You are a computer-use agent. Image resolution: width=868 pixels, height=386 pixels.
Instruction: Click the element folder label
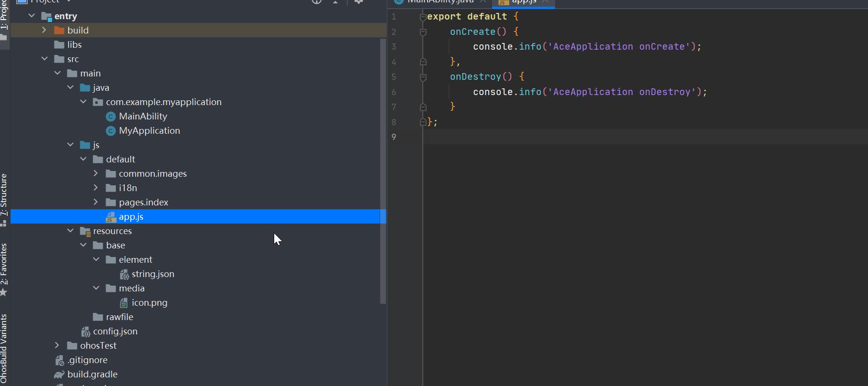(x=136, y=259)
